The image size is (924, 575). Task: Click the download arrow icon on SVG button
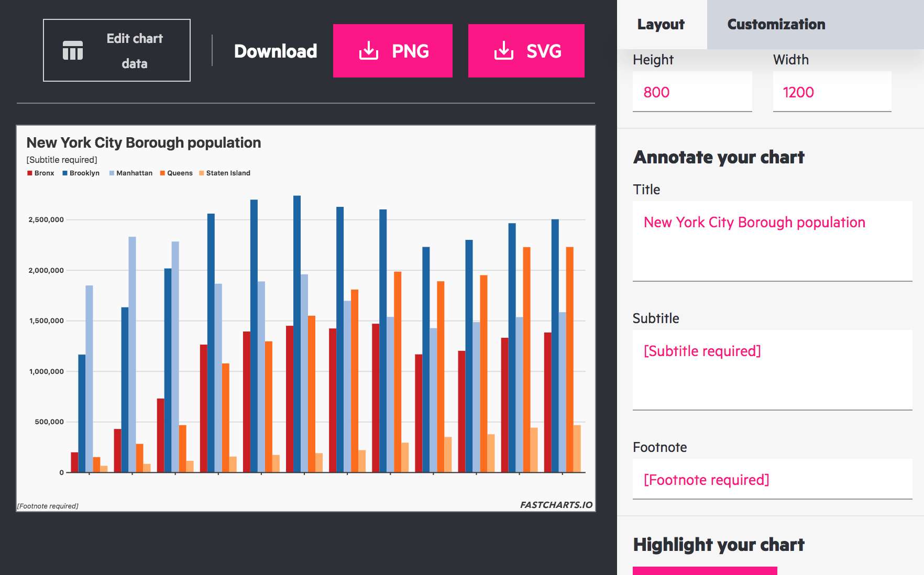[504, 51]
